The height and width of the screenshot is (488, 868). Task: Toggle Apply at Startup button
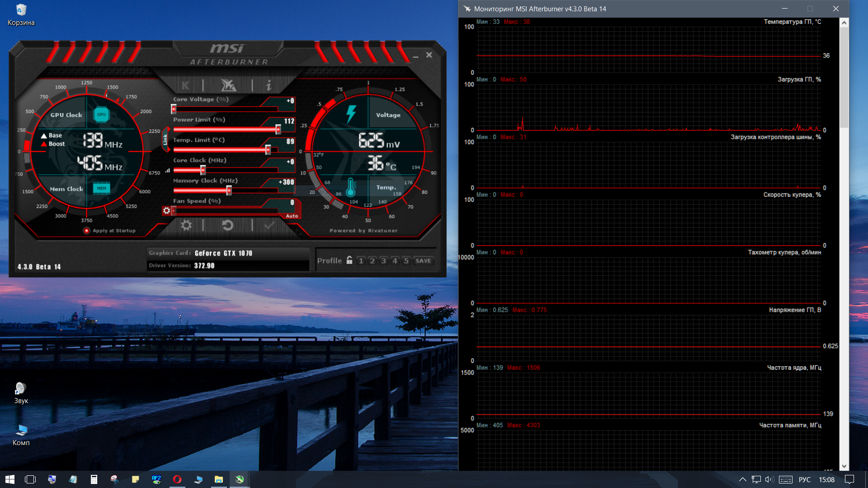87,230
